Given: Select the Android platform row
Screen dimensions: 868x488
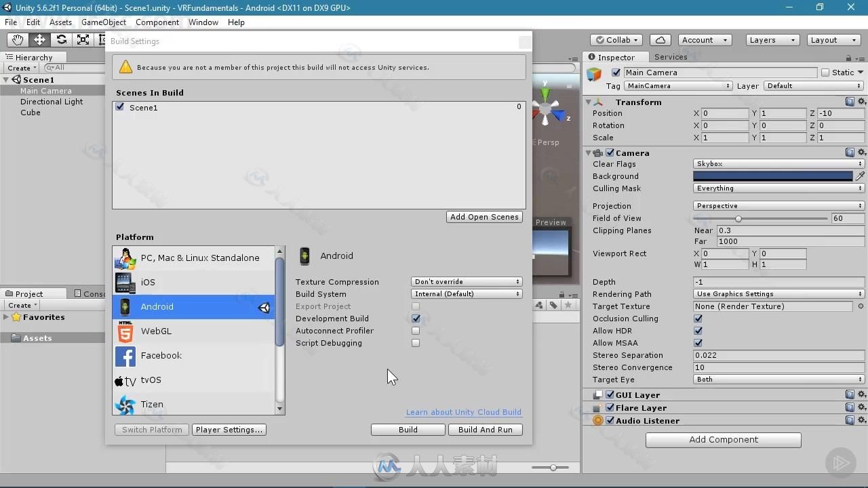Looking at the screenshot, I should (x=194, y=306).
